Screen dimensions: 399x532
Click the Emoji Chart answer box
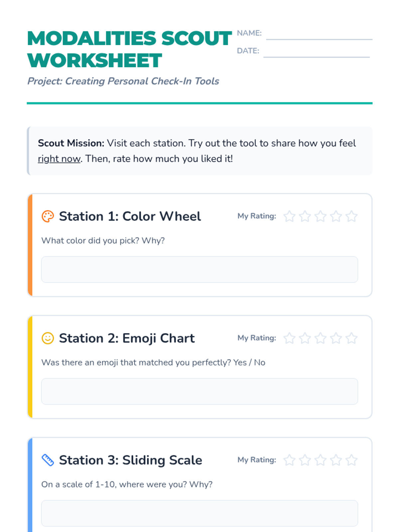click(x=199, y=391)
